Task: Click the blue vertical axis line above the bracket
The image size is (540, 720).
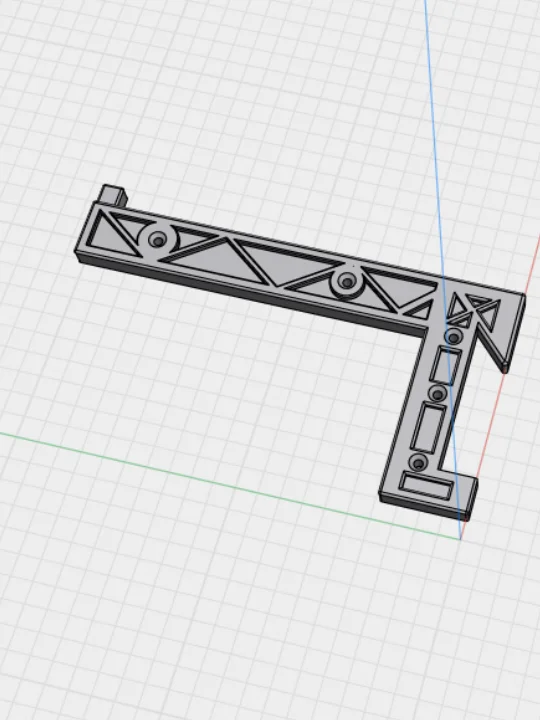Action: click(x=433, y=138)
